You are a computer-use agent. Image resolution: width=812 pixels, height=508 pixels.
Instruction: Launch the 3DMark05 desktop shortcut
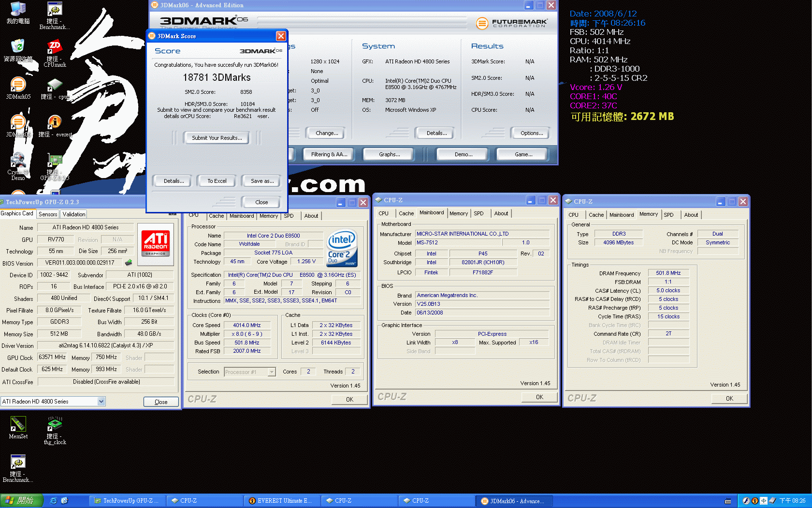18,88
